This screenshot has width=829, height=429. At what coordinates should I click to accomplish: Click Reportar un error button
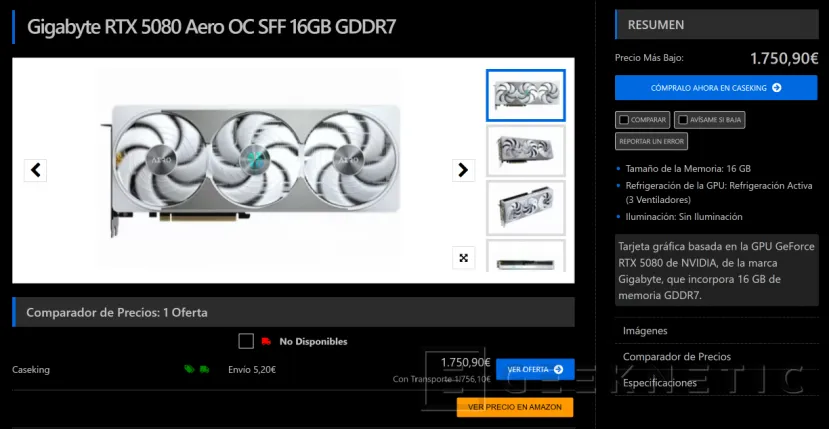[x=651, y=141]
